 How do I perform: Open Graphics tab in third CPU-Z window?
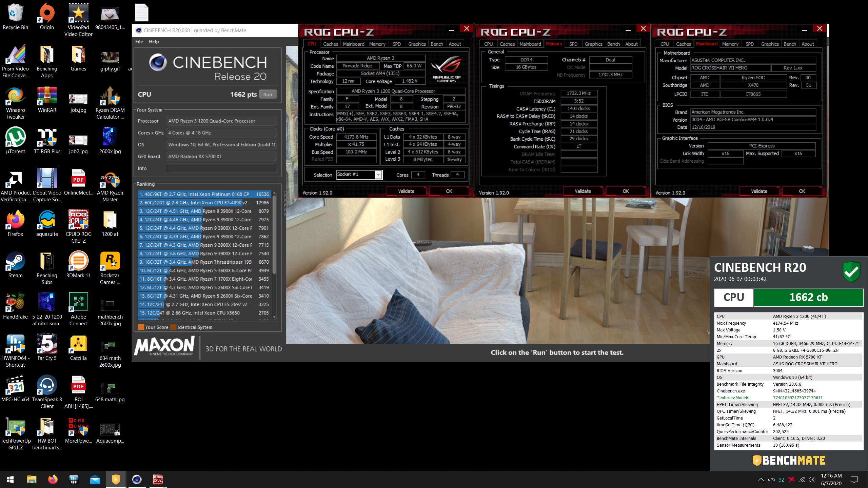click(x=770, y=44)
